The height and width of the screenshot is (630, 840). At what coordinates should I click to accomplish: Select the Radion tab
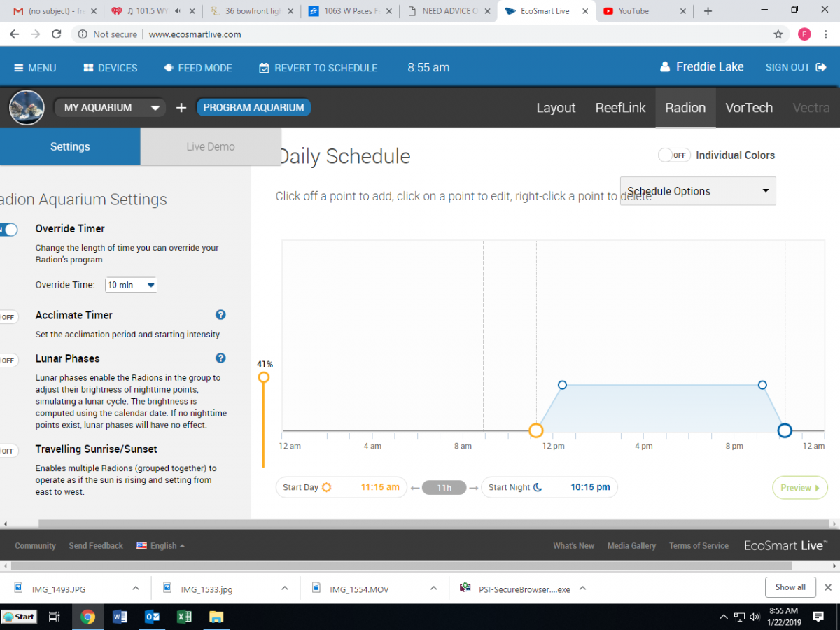[685, 108]
